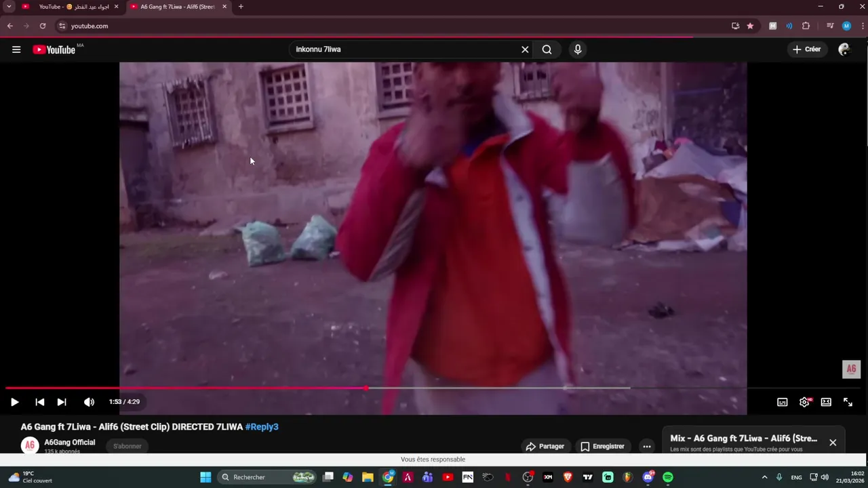Viewport: 868px width, 488px height.
Task: Switch to theater mode
Action: (x=826, y=402)
